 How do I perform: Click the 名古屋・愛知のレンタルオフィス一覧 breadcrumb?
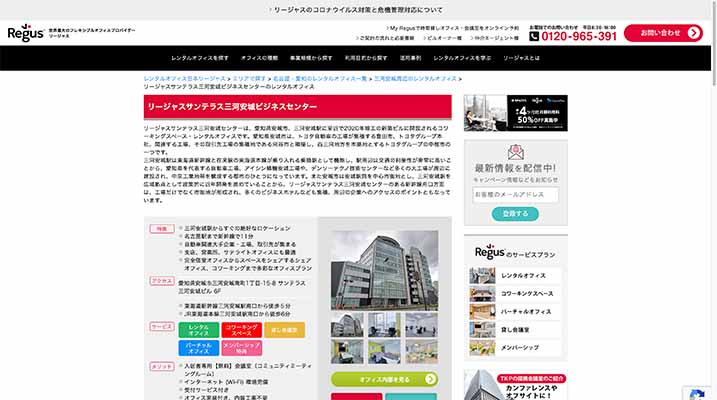point(320,79)
